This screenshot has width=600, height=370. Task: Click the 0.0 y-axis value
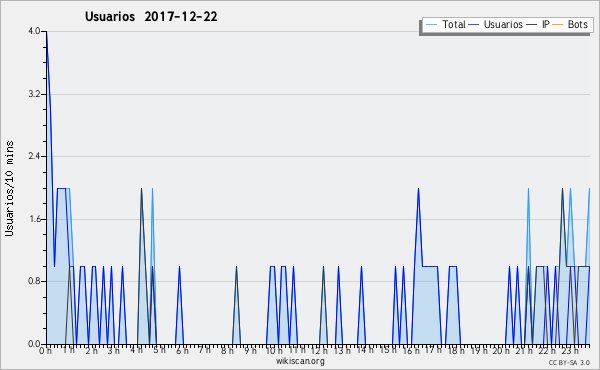(x=34, y=344)
